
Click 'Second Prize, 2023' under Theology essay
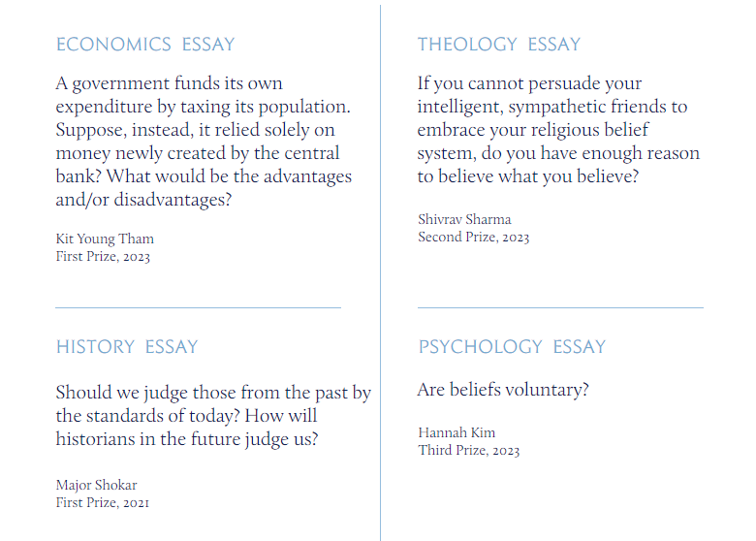[x=473, y=238]
